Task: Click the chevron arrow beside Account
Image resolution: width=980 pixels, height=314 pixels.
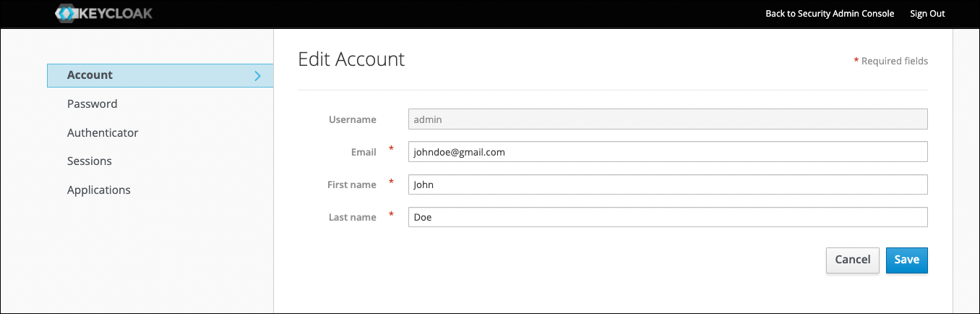Action: tap(258, 75)
